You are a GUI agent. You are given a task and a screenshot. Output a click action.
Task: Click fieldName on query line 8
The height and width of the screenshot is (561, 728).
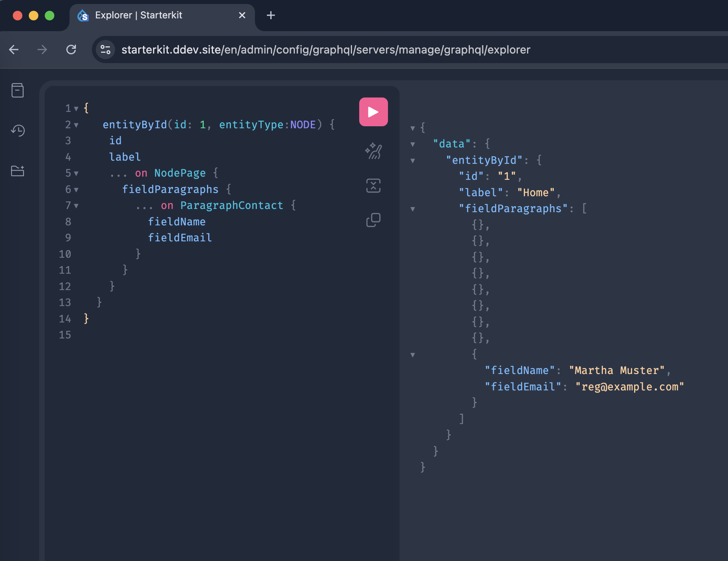click(x=177, y=222)
